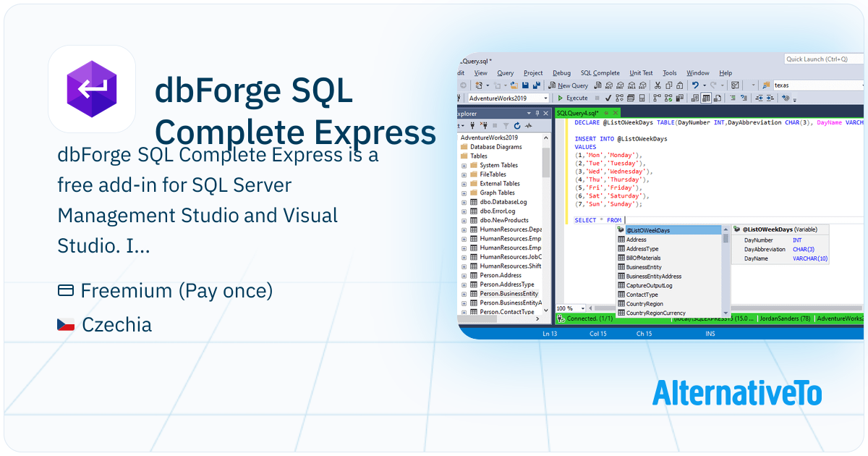Viewport: 868px width, 456px height.
Task: Click the Quick Launch search field
Action: coord(824,59)
